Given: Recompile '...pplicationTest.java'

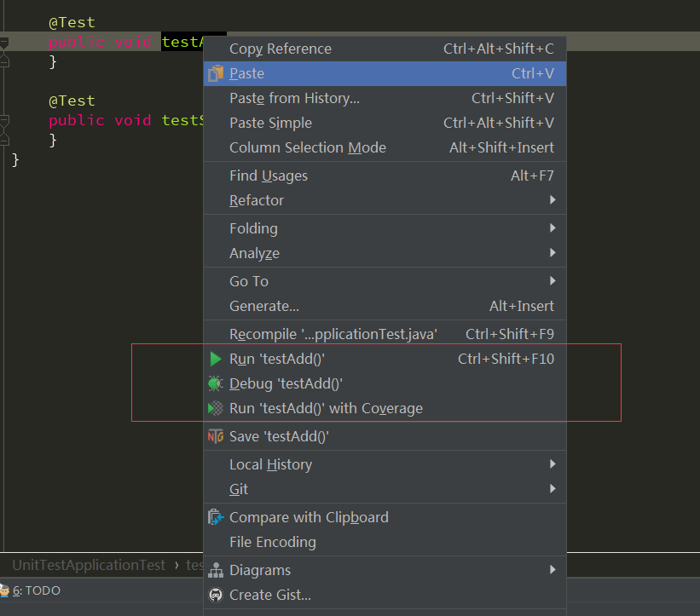Looking at the screenshot, I should (385, 334).
